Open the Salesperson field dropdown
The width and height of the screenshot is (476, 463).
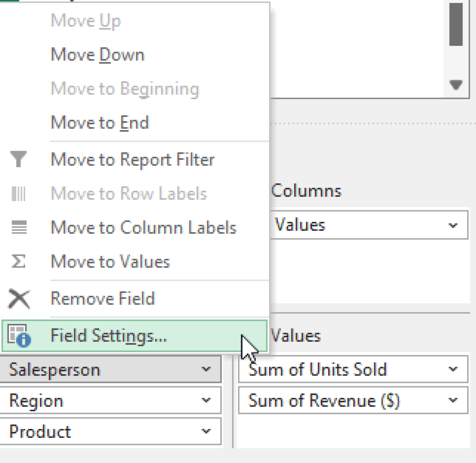point(211,369)
